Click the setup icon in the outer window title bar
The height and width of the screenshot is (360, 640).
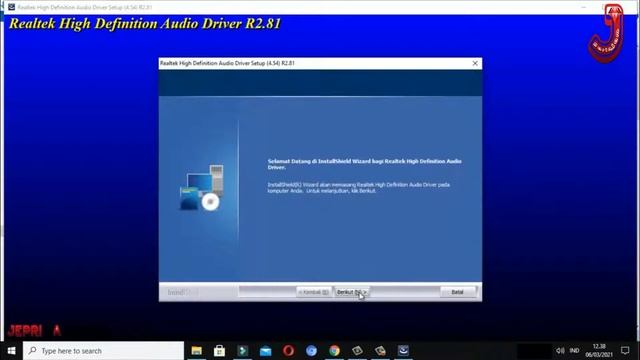click(11, 7)
